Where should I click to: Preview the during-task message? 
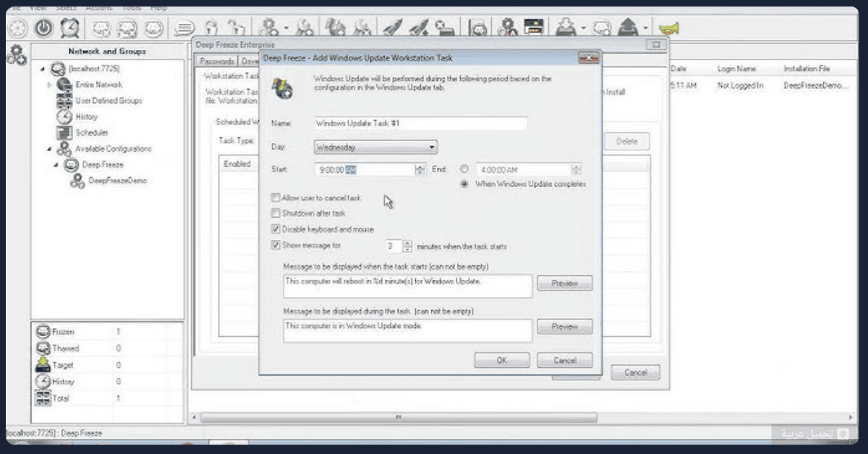pos(565,327)
